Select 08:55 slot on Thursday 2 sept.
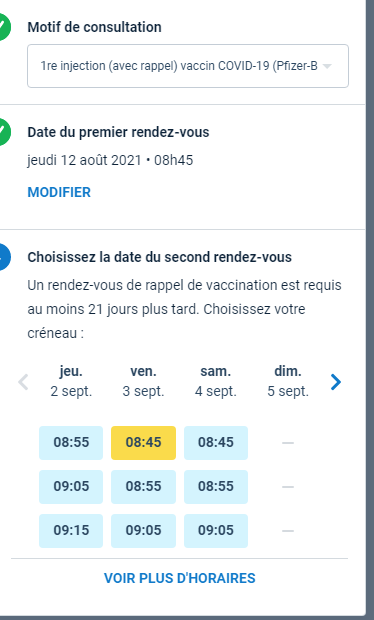This screenshot has width=374, height=620. [x=71, y=442]
